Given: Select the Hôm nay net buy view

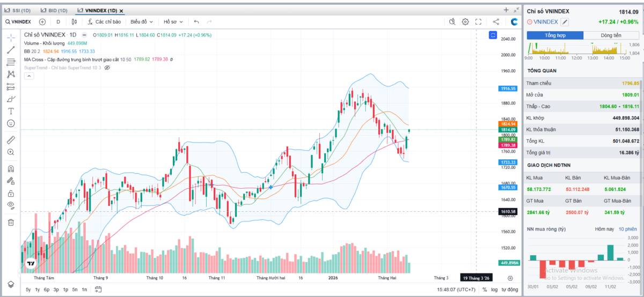Looking at the screenshot, I should point(603,229).
